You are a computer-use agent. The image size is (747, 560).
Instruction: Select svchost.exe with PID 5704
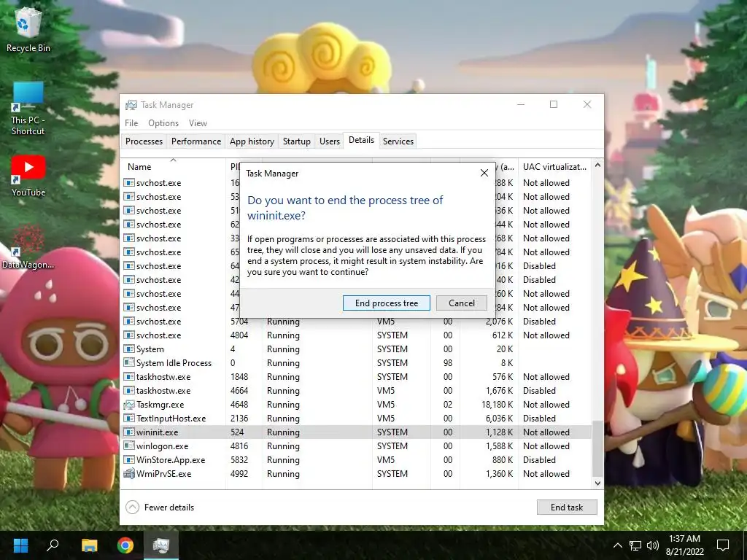pos(356,322)
